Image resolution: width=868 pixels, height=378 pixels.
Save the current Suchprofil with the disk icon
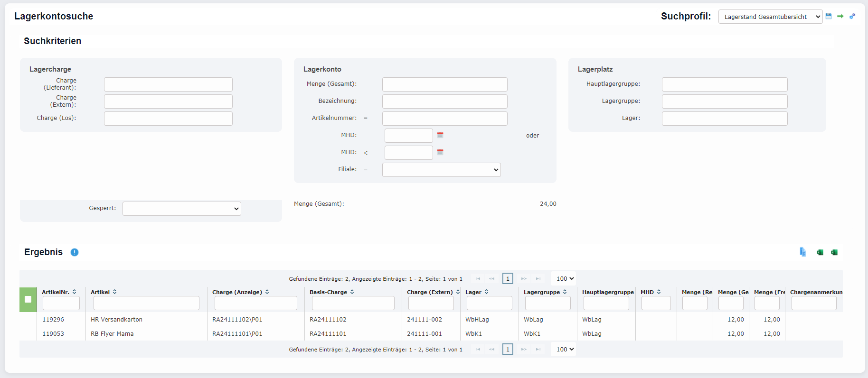pos(829,16)
